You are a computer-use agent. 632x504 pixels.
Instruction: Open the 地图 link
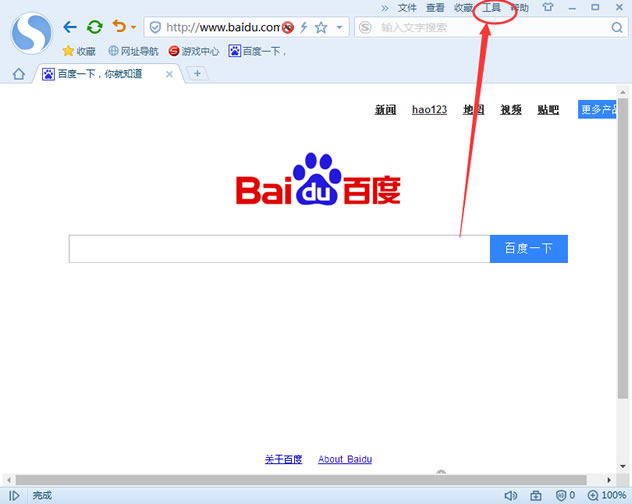(473, 110)
